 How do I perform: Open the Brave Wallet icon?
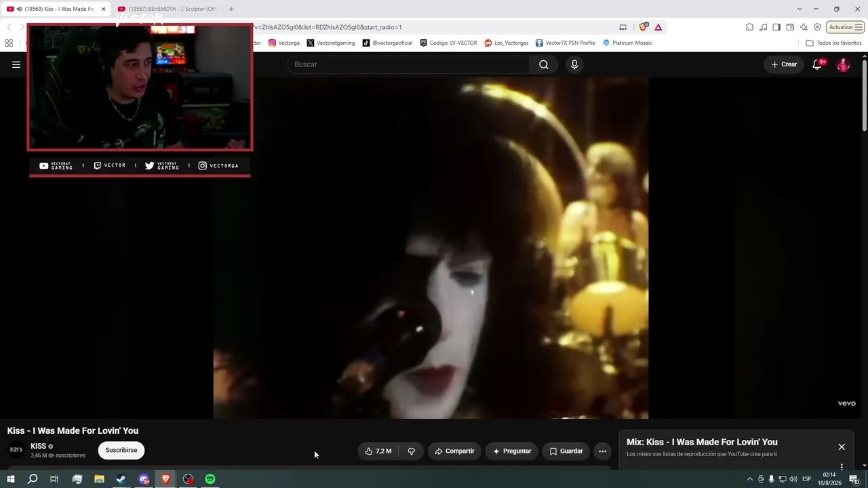click(x=790, y=27)
